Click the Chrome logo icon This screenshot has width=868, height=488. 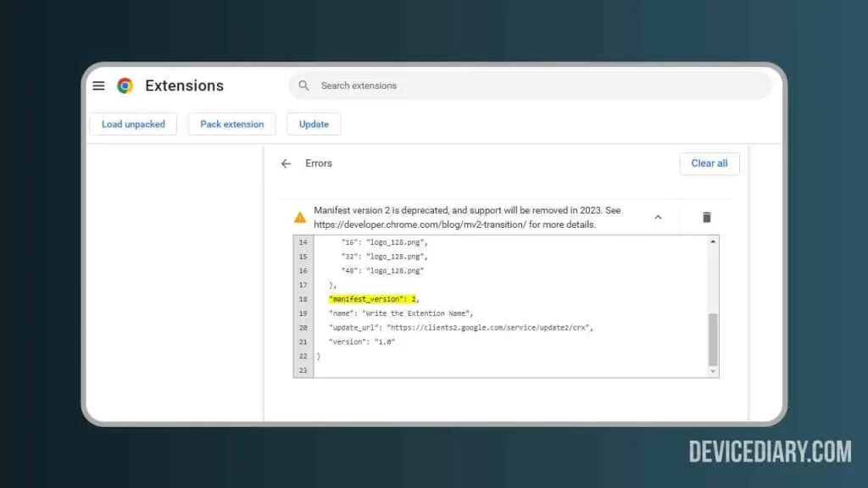(x=125, y=86)
